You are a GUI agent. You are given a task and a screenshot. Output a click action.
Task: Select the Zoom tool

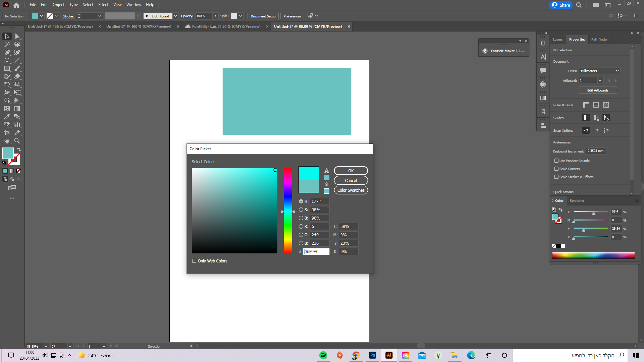pyautogui.click(x=17, y=141)
